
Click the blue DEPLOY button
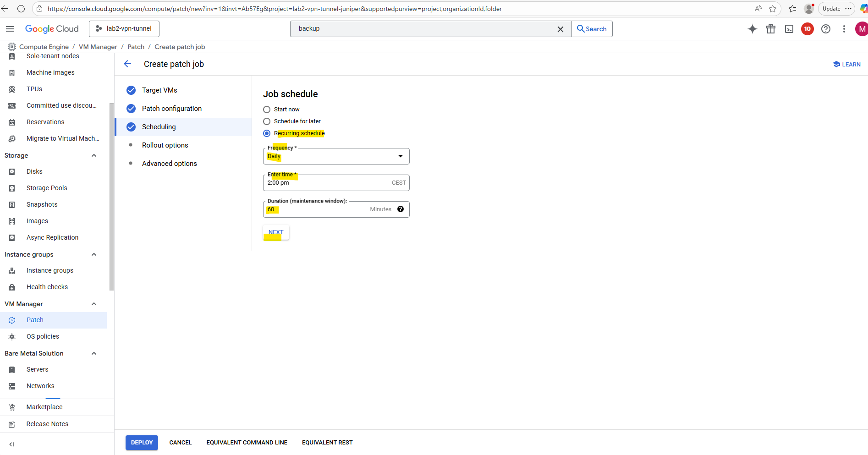pyautogui.click(x=142, y=443)
